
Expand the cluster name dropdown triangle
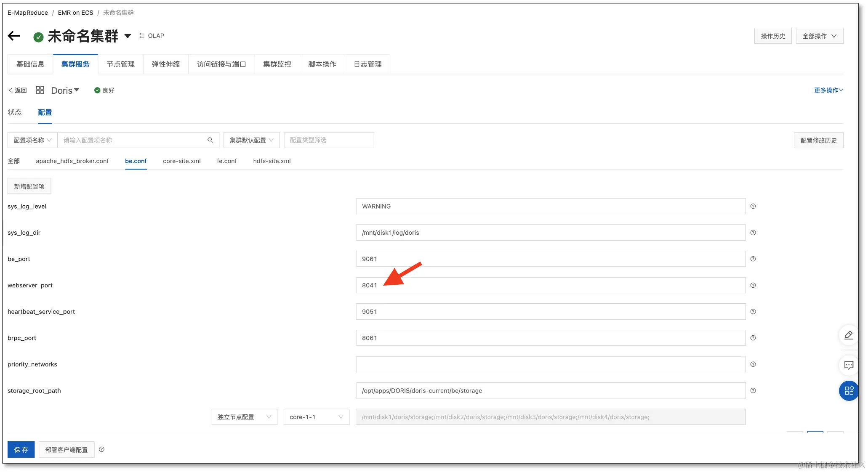pyautogui.click(x=128, y=36)
